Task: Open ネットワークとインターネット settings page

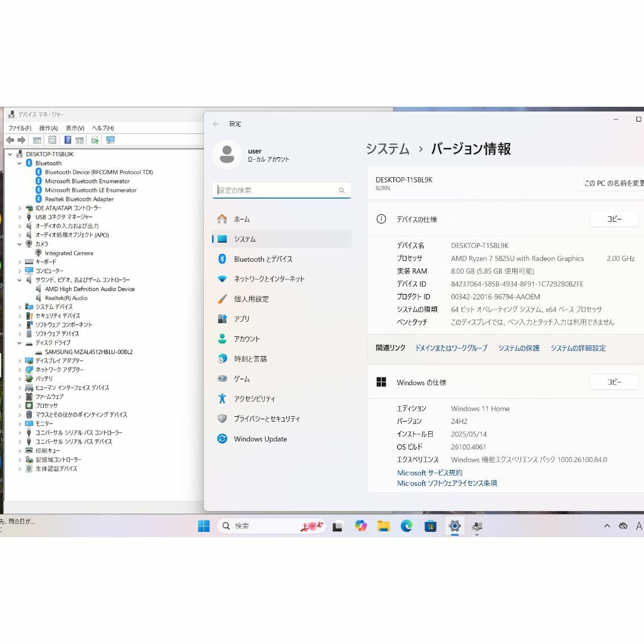Action: click(x=281, y=279)
